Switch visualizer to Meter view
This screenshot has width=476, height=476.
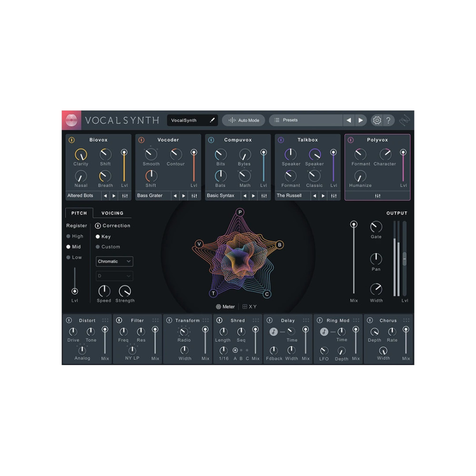pos(226,307)
